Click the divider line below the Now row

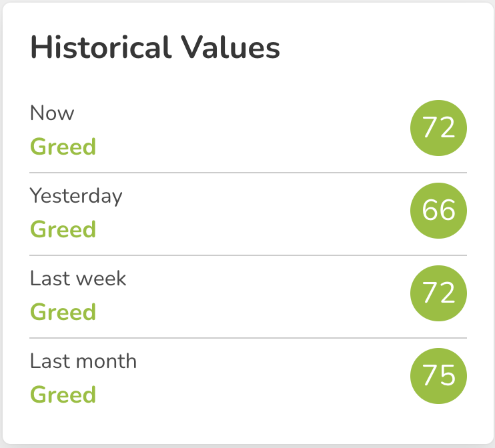click(x=248, y=173)
